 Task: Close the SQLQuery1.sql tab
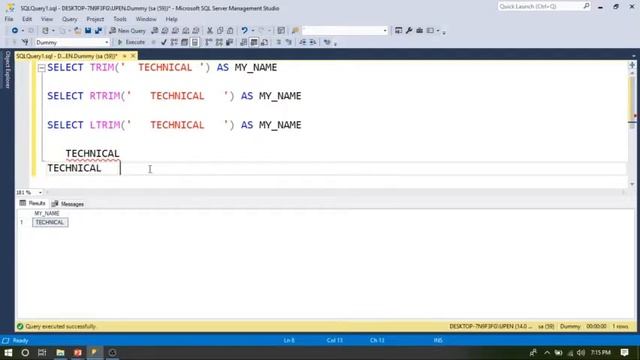click(x=133, y=56)
